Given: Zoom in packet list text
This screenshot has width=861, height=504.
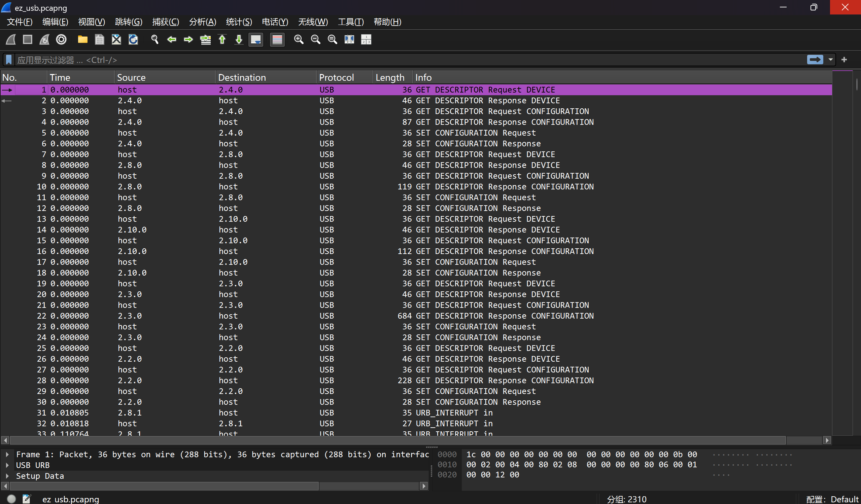Looking at the screenshot, I should (299, 40).
